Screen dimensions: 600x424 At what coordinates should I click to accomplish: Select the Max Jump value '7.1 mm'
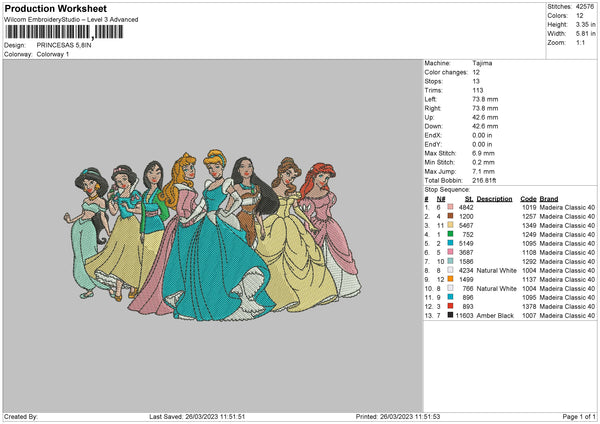(483, 171)
